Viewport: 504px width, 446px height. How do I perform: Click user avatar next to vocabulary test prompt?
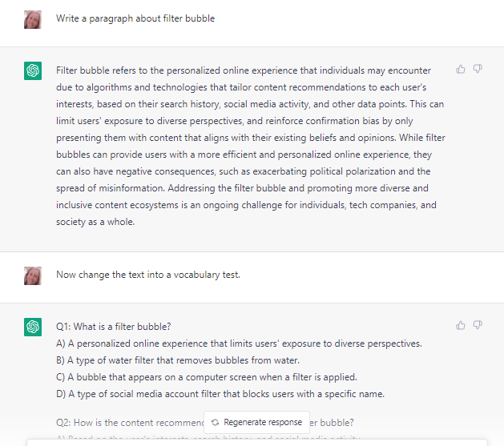pos(33,275)
